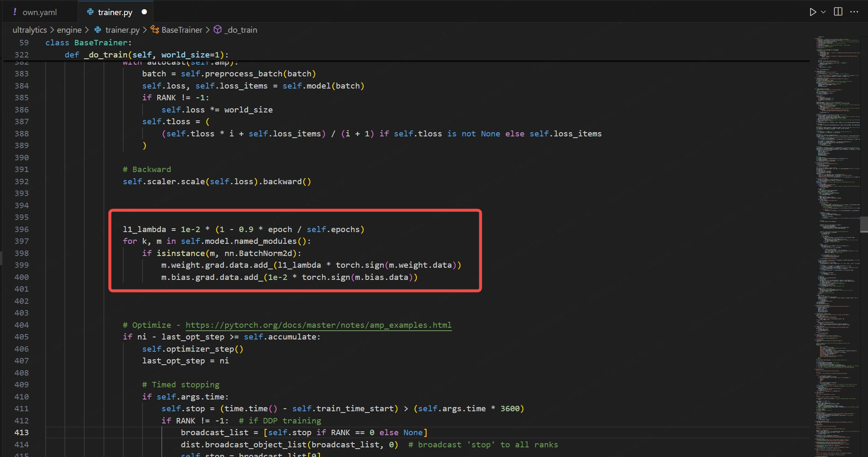Click the unsaved dot on trainer.py tab
Viewport: 868px width, 457px height.
(x=144, y=12)
